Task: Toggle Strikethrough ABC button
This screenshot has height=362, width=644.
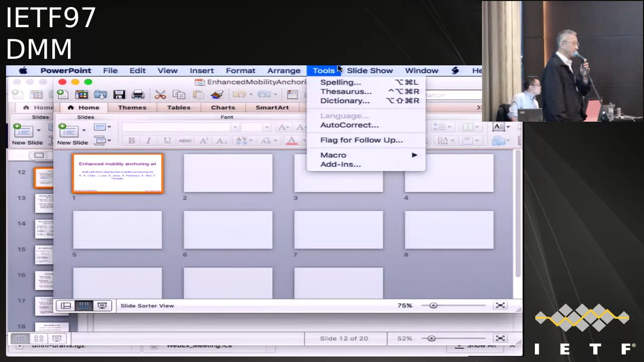Action: pyautogui.click(x=185, y=141)
